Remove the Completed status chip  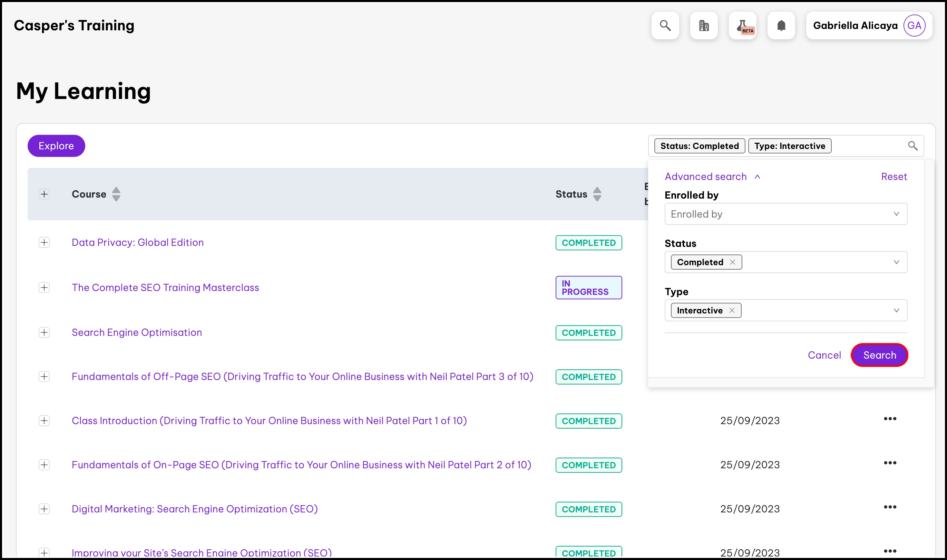[x=733, y=262]
